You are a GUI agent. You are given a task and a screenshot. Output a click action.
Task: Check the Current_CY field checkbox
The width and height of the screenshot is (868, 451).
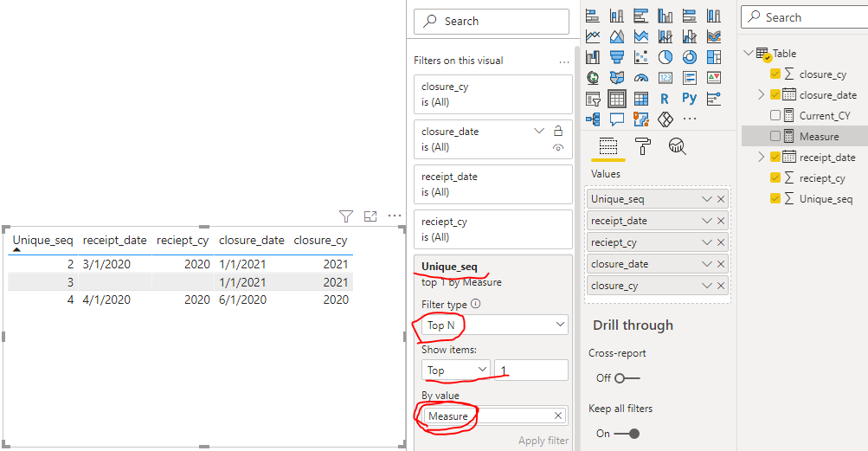click(775, 115)
